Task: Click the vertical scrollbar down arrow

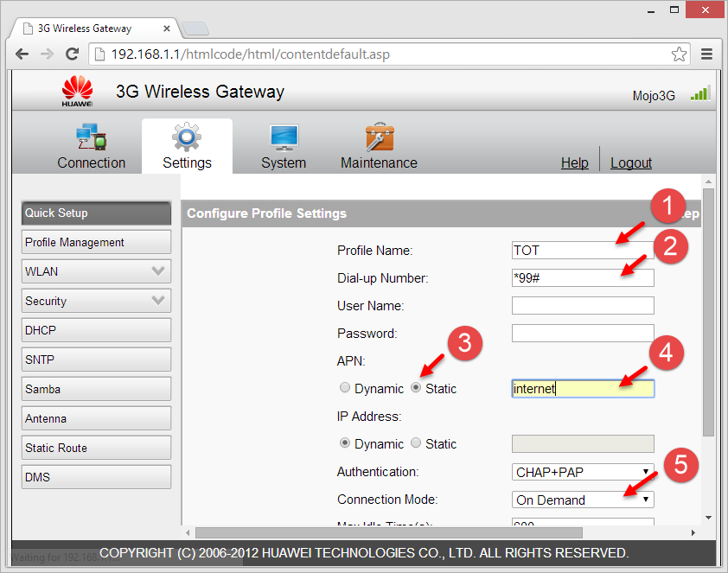Action: [x=708, y=518]
